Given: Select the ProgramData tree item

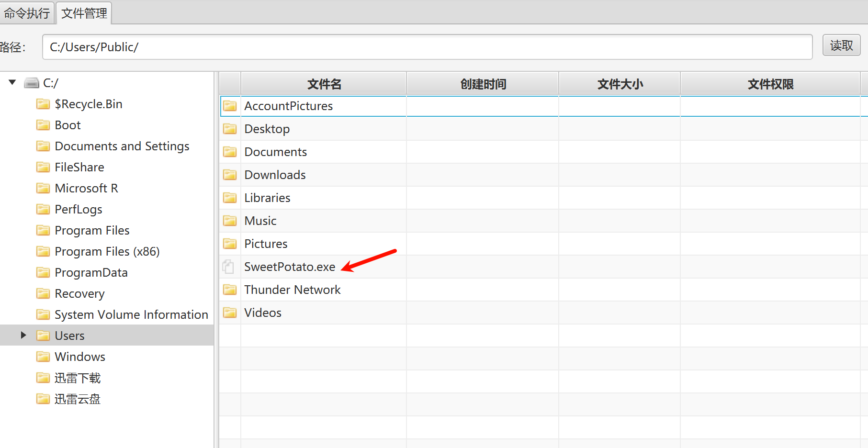Looking at the screenshot, I should pos(91,272).
